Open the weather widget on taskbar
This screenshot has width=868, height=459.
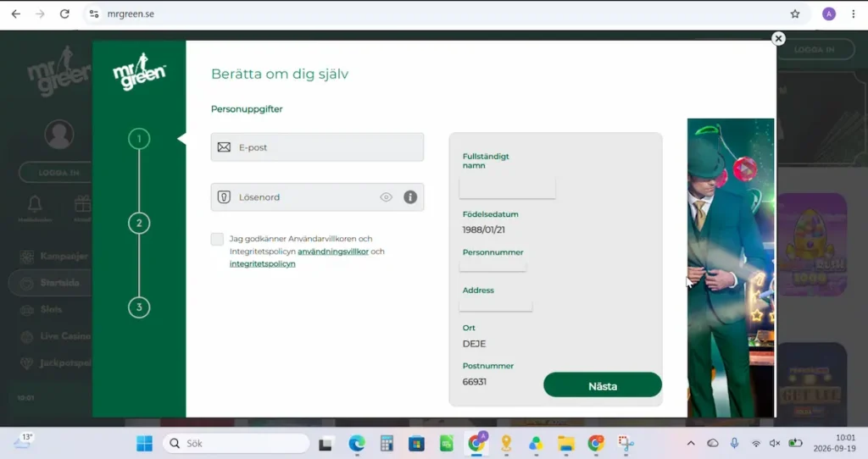point(23,442)
